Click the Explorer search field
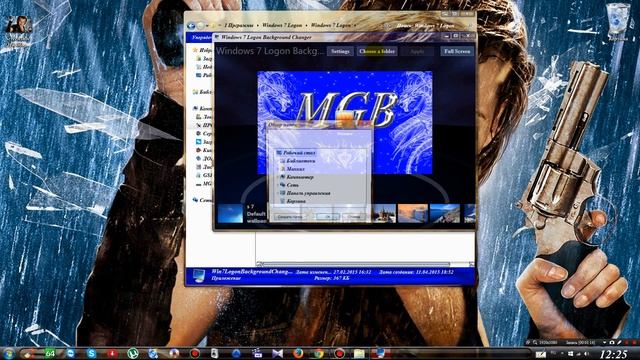The height and width of the screenshot is (360, 640). 429,25
